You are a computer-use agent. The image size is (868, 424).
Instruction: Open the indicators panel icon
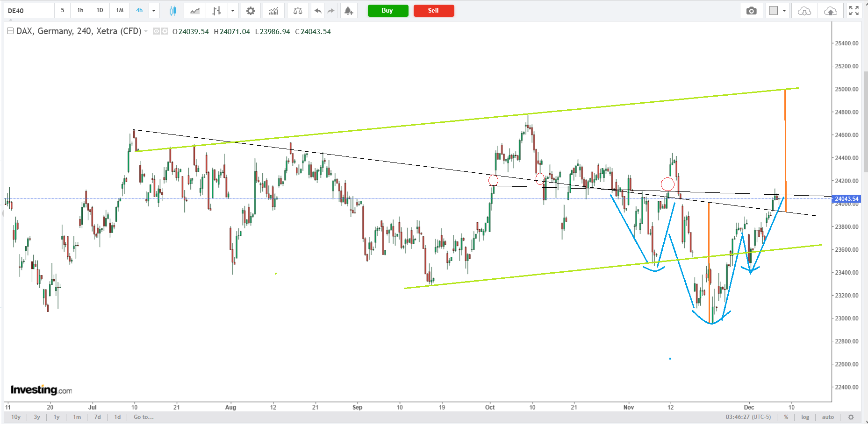click(x=273, y=11)
